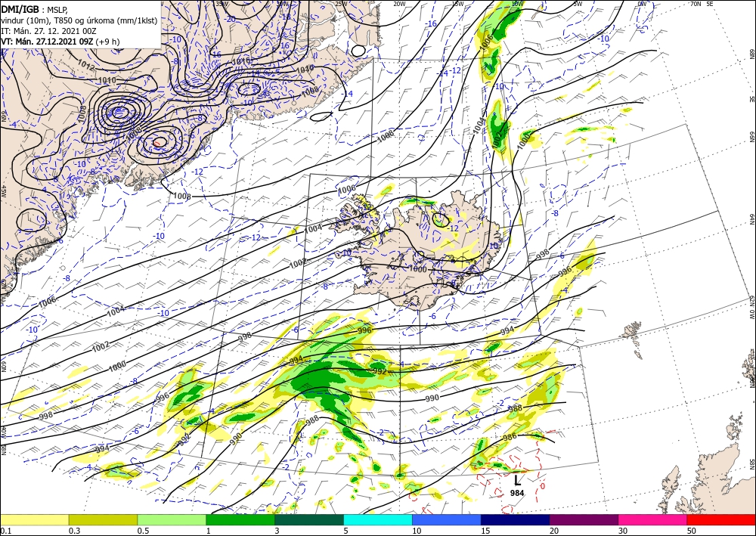756x536 pixels.
Task: Click the L low-pressure center marker
Action: [x=517, y=480]
